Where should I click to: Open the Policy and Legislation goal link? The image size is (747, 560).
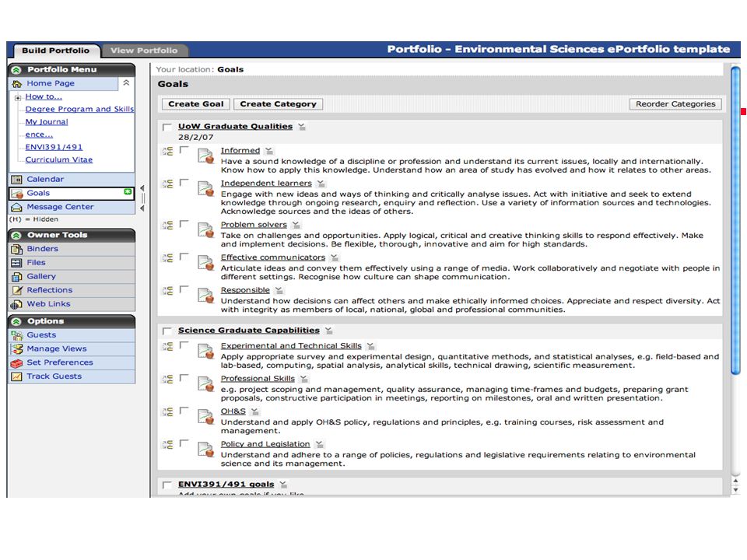[x=265, y=444]
